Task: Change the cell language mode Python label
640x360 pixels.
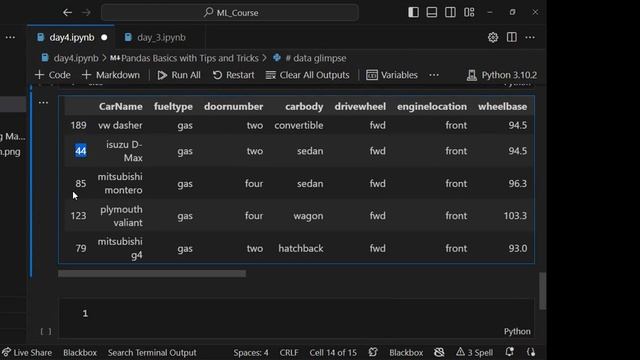Action: pos(517,331)
